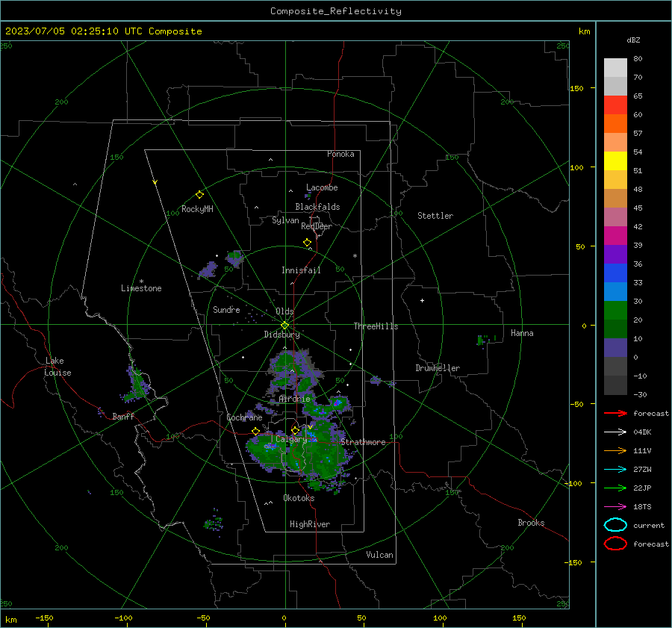Select the RockyMH label
The image size is (672, 628).
coord(197,209)
